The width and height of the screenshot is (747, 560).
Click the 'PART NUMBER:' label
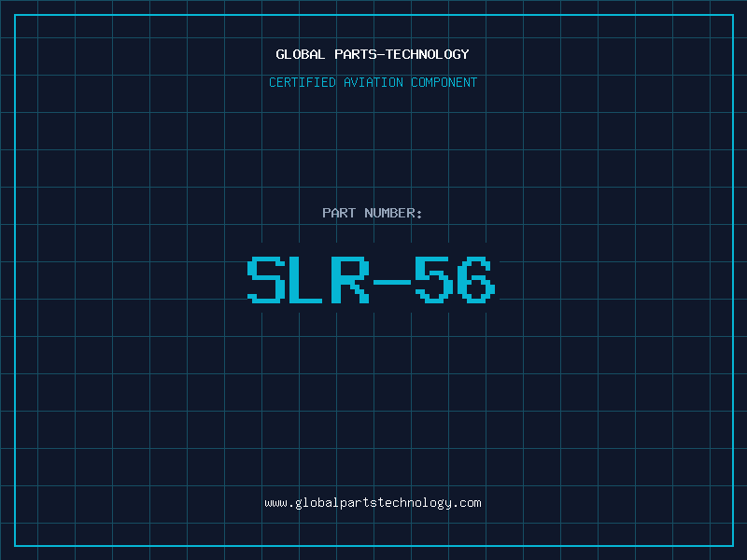[372, 213]
